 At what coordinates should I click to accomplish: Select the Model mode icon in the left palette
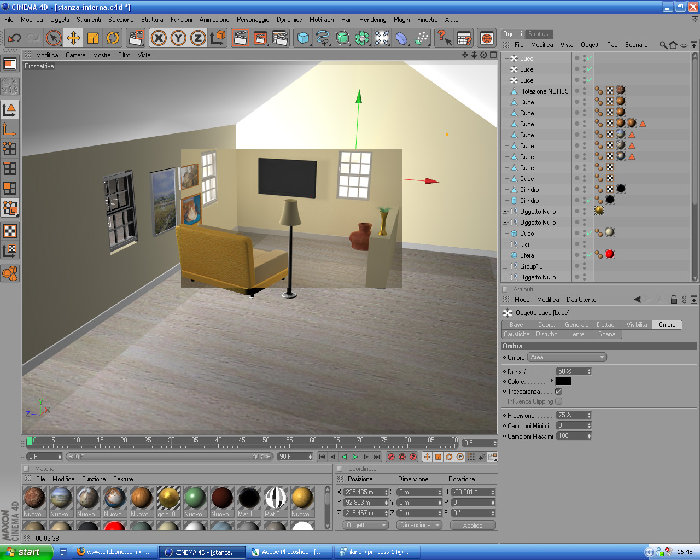10,109
